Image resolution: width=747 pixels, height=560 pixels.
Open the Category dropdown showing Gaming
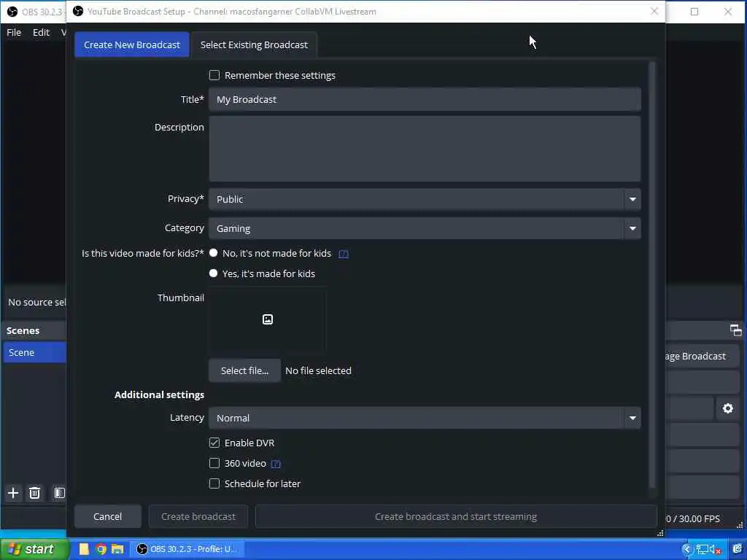click(x=425, y=228)
